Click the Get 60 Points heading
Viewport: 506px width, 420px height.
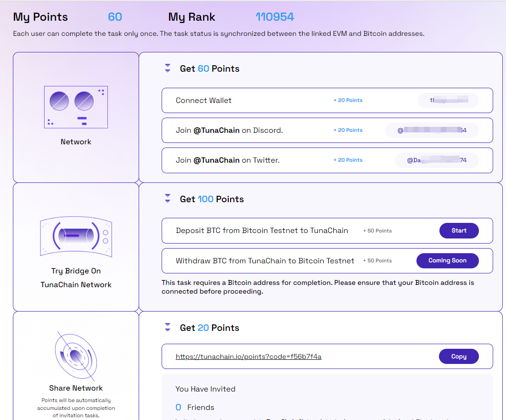pos(209,68)
